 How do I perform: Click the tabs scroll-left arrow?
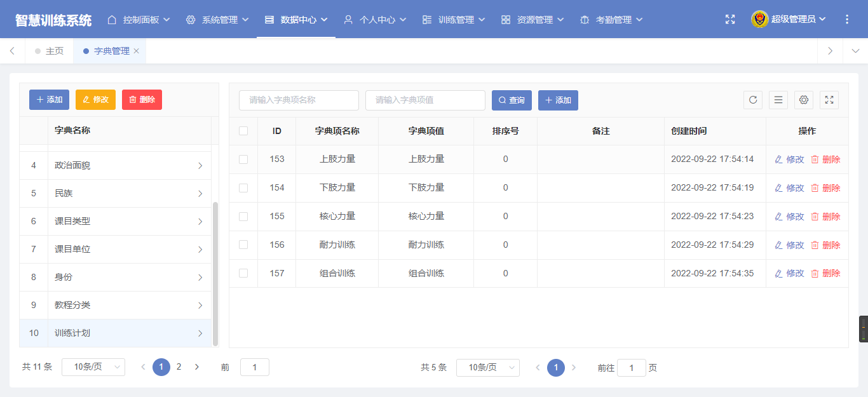coord(12,51)
